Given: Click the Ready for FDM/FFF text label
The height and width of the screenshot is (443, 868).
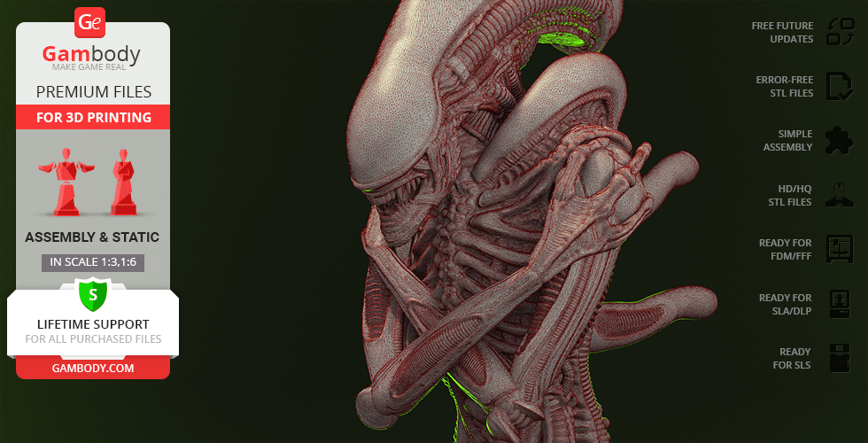Looking at the screenshot, I should [x=785, y=249].
